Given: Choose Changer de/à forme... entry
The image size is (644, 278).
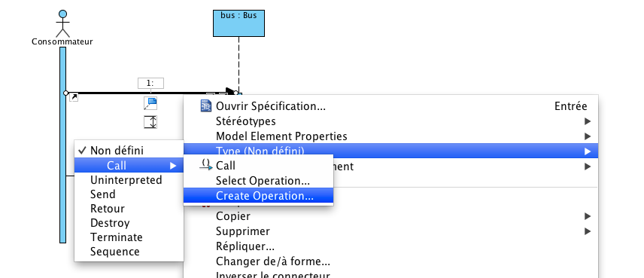Looking at the screenshot, I should click(x=273, y=261).
